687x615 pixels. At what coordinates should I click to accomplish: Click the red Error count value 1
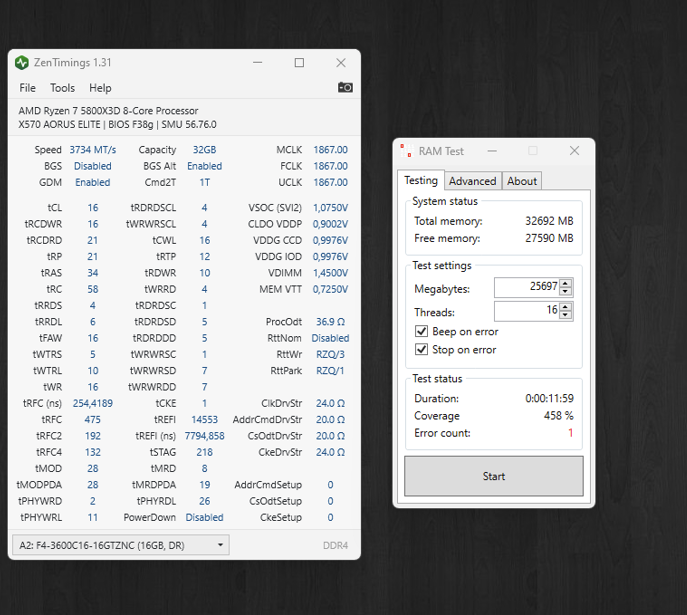(x=570, y=433)
